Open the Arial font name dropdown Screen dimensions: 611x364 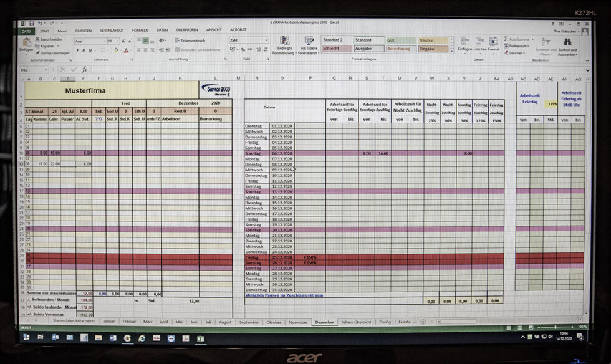tap(105, 41)
